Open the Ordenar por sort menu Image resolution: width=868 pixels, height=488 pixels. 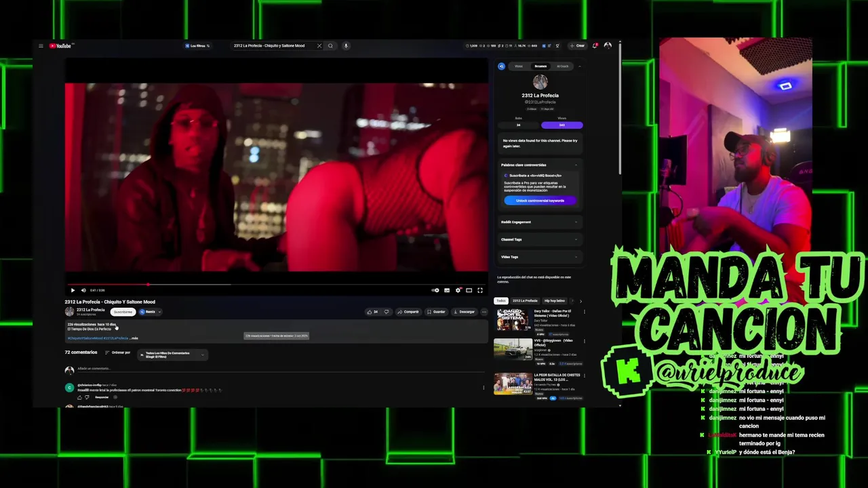coord(117,353)
